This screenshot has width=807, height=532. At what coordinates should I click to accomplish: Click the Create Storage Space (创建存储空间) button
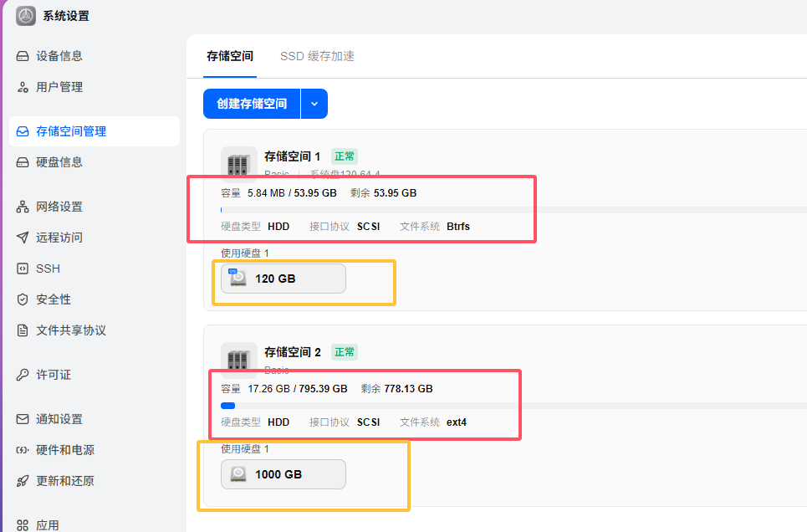(252, 104)
